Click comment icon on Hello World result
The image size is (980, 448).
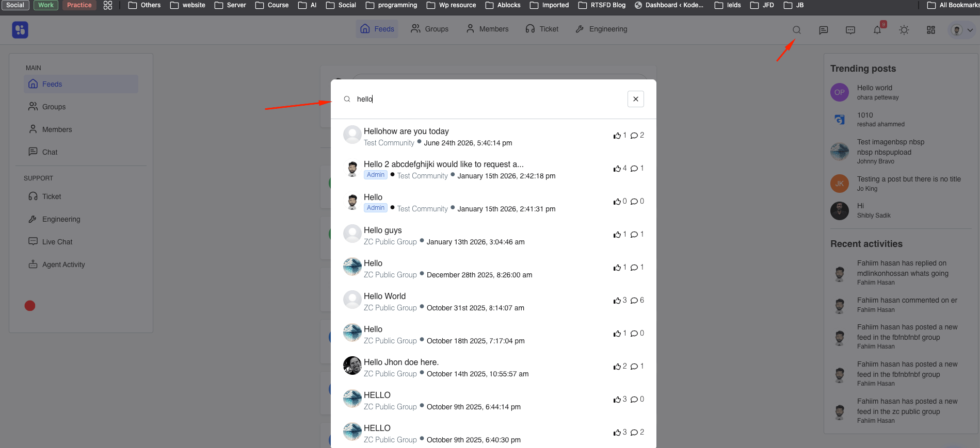634,301
